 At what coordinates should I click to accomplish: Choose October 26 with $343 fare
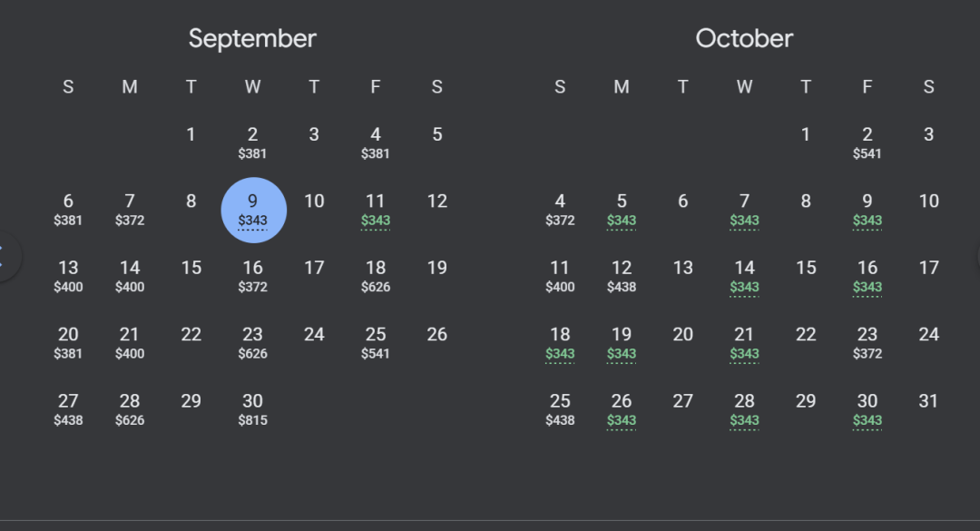point(622,409)
